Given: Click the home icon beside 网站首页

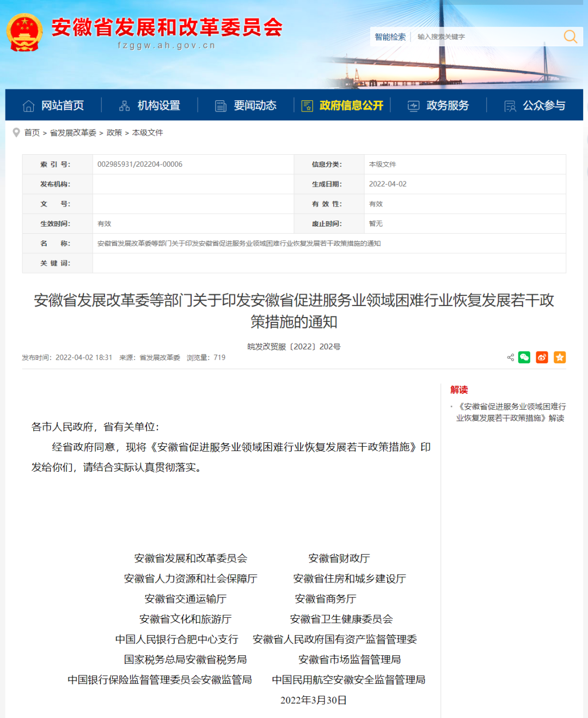Looking at the screenshot, I should (x=28, y=105).
